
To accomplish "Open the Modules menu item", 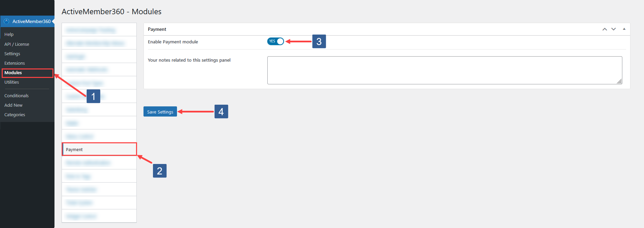I will (x=14, y=72).
